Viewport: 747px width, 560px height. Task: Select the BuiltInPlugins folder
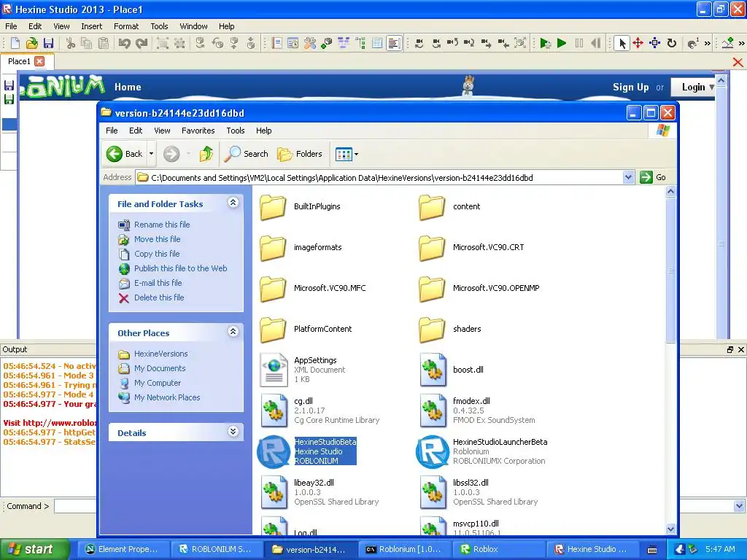click(x=300, y=206)
